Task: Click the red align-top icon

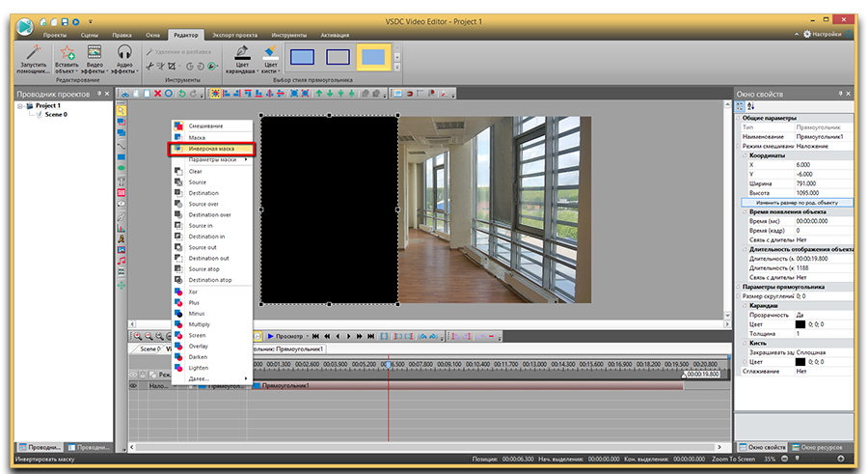Action: [248, 94]
